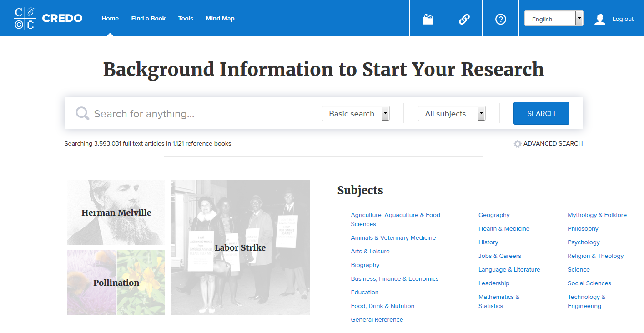Select the Mind Map menu item
The image size is (644, 333).
(x=220, y=19)
